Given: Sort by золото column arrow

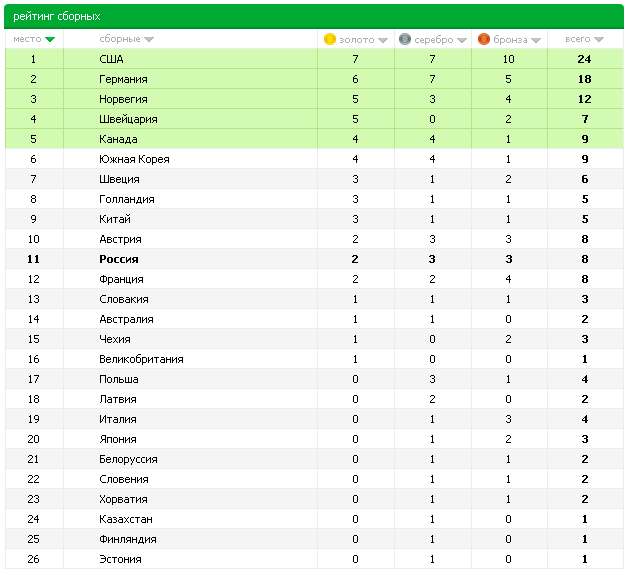Looking at the screenshot, I should pos(383,40).
